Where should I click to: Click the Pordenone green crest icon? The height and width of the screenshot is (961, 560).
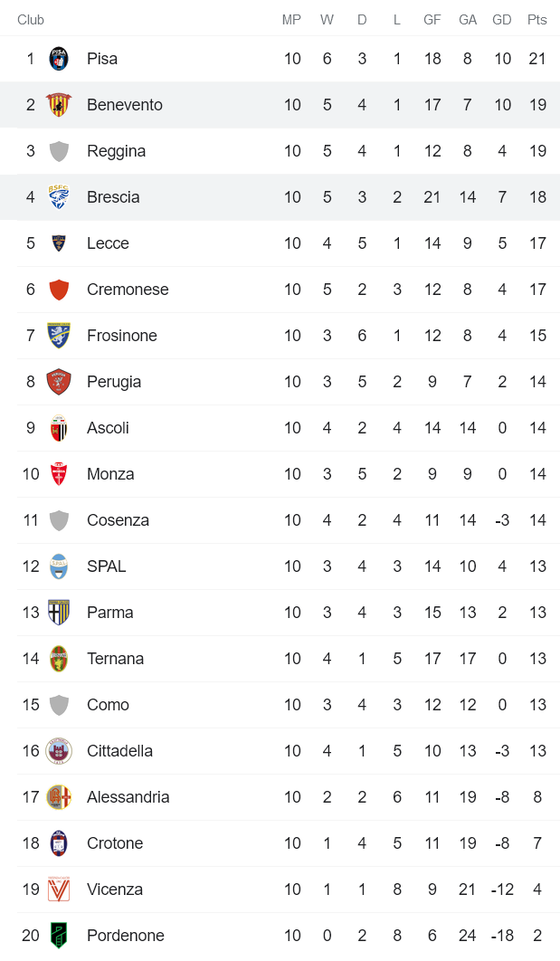[x=59, y=936]
